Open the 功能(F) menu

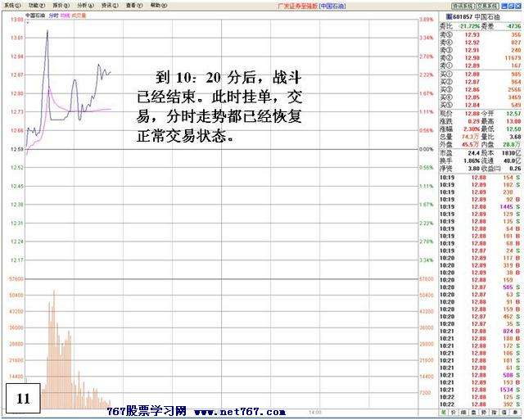pos(35,5)
